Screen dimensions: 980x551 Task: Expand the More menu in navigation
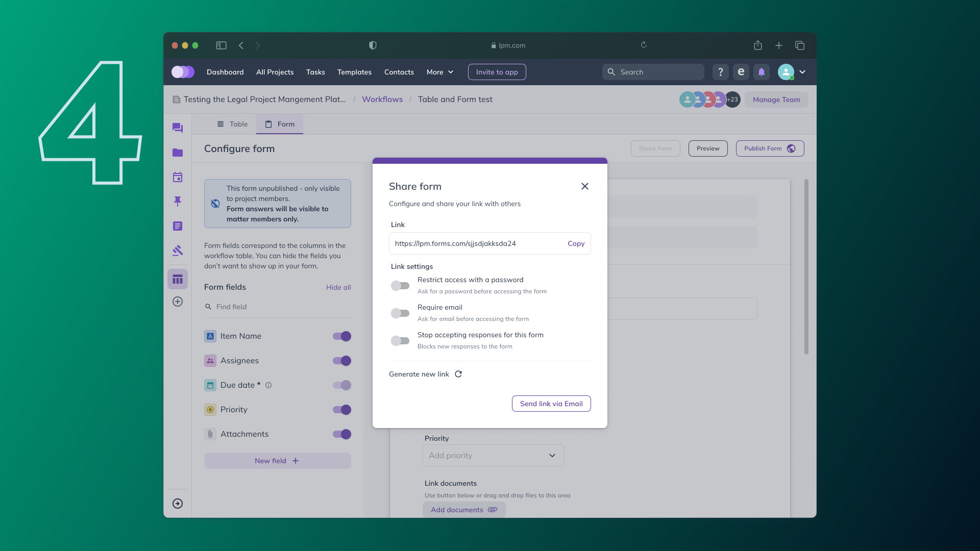point(440,72)
